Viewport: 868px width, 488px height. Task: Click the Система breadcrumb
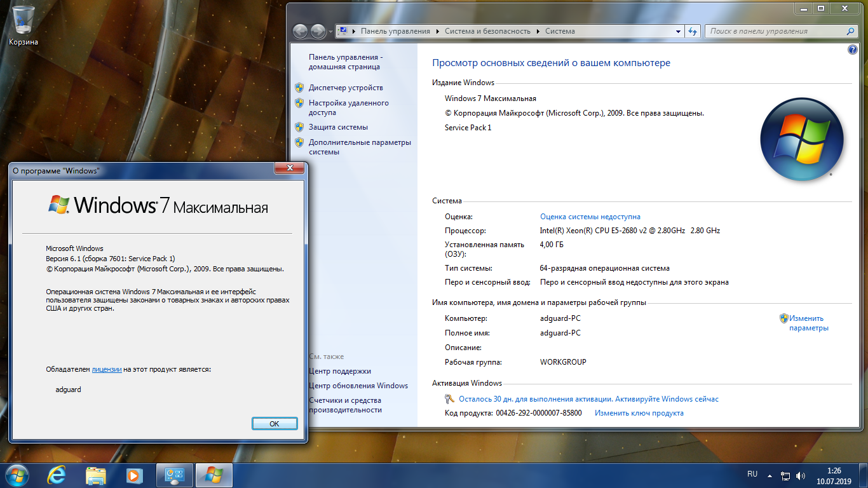pyautogui.click(x=560, y=31)
